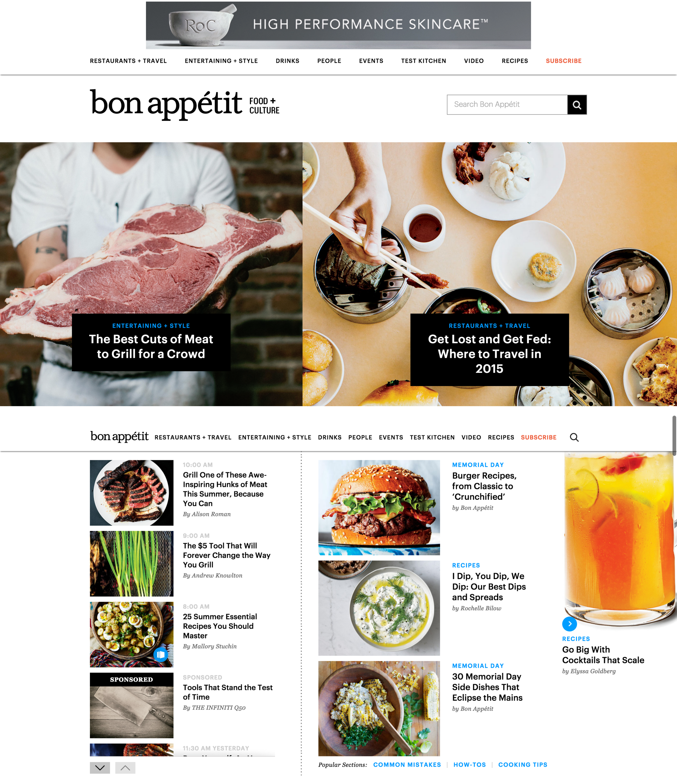Show next stories with down chevron
This screenshot has width=677, height=784.
(x=100, y=767)
